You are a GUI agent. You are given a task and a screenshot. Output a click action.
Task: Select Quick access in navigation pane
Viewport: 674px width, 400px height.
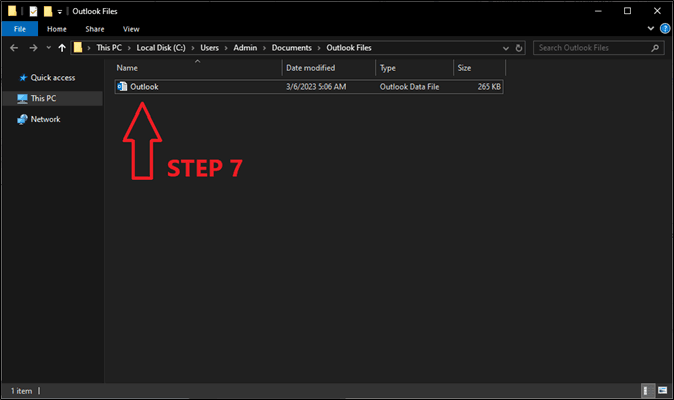click(52, 77)
